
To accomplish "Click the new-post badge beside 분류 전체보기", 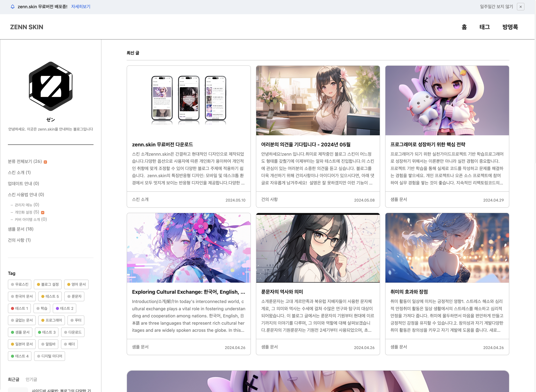I will (x=45, y=162).
